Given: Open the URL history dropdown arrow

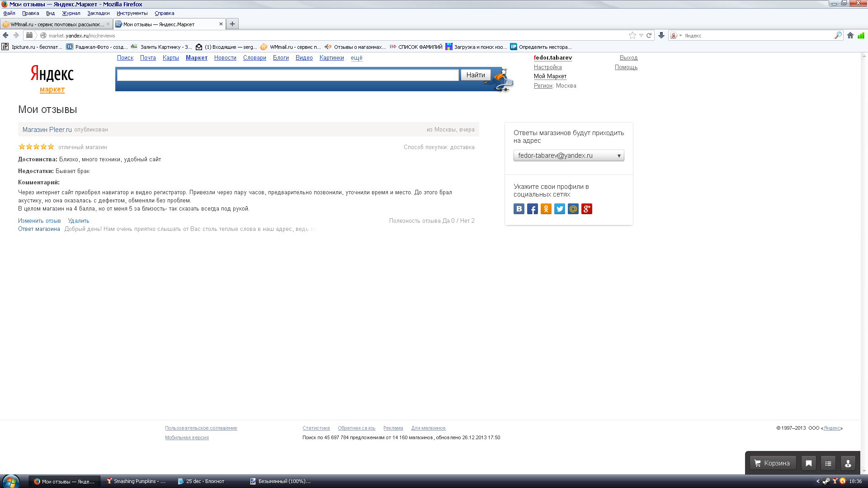Looking at the screenshot, I should pos(641,35).
